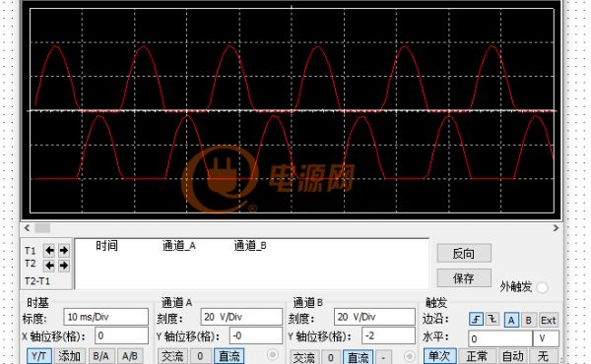Move cursor T2 left with arrow
Viewport: 591px width, 364px height.
click(x=49, y=266)
